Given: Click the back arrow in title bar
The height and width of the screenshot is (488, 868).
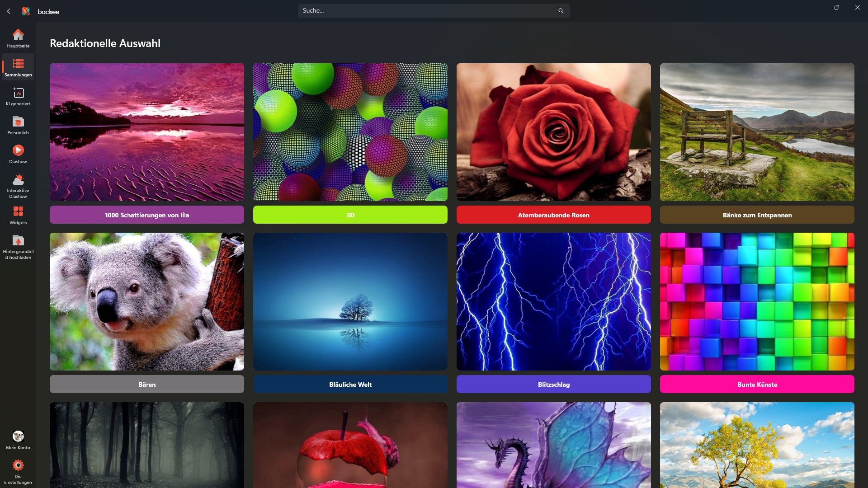Looking at the screenshot, I should click(x=10, y=11).
